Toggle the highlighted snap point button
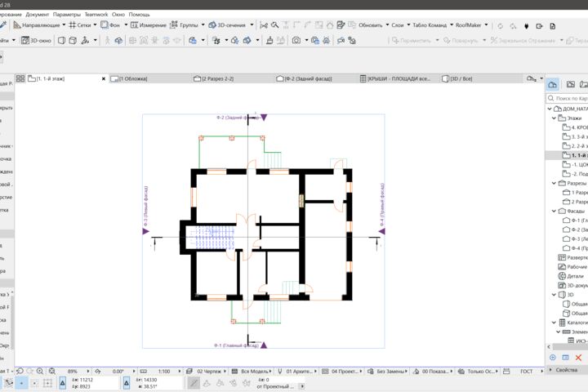 click(x=22, y=383)
